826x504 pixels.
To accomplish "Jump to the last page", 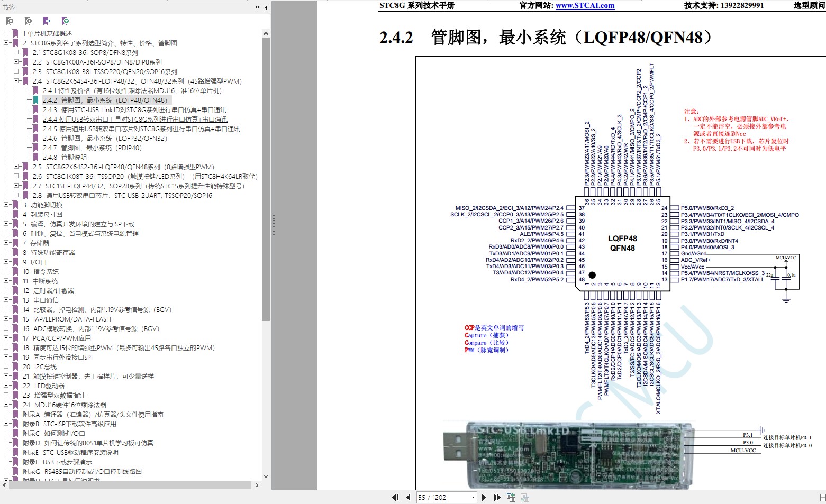I will point(497,497).
